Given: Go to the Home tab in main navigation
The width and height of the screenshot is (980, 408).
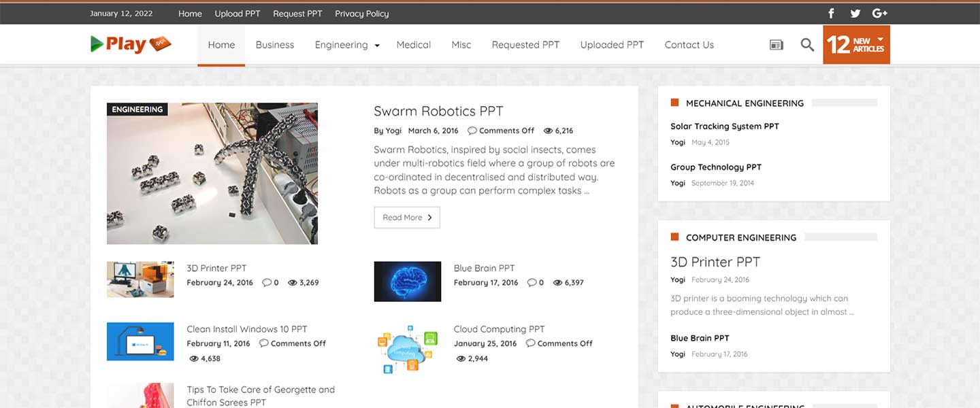Looking at the screenshot, I should [x=221, y=45].
